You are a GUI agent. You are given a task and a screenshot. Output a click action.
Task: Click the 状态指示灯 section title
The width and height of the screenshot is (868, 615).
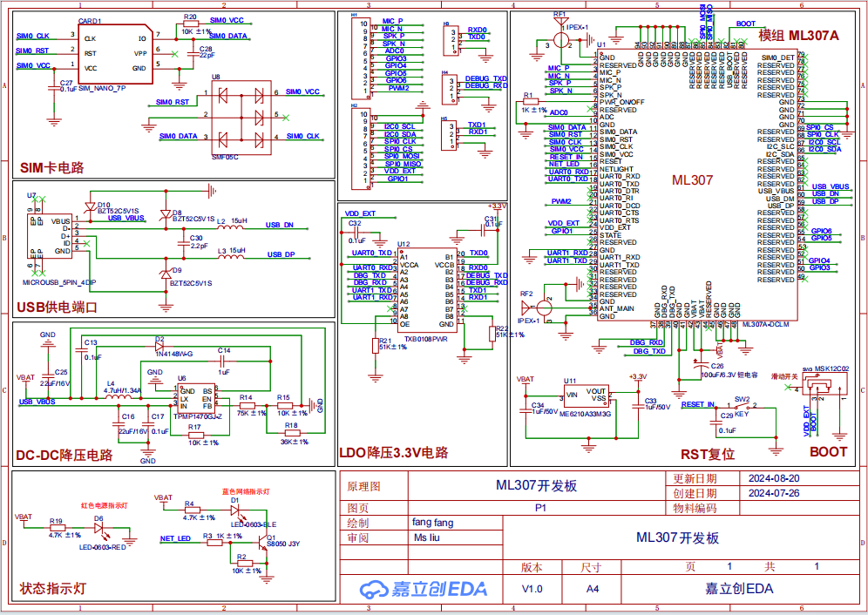pyautogui.click(x=53, y=588)
